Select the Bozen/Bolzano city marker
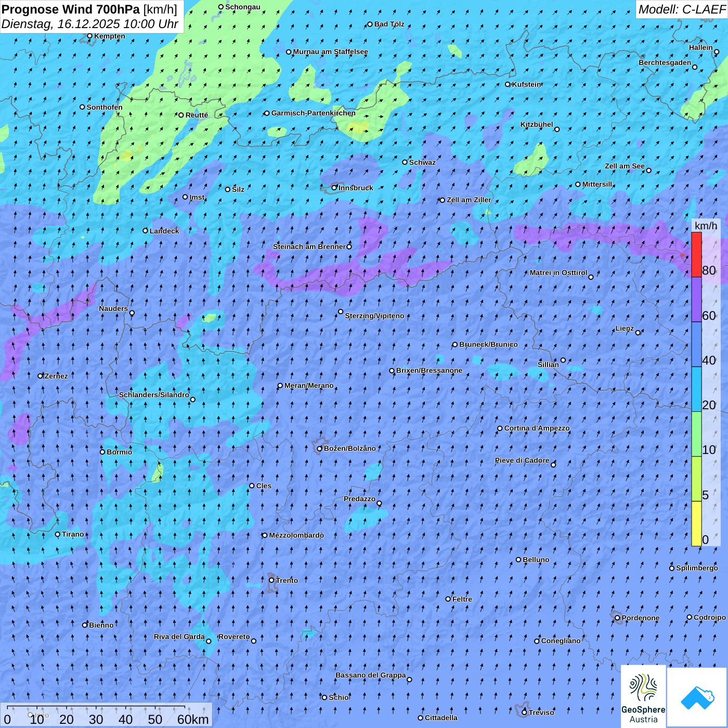The image size is (728, 728). [x=320, y=448]
